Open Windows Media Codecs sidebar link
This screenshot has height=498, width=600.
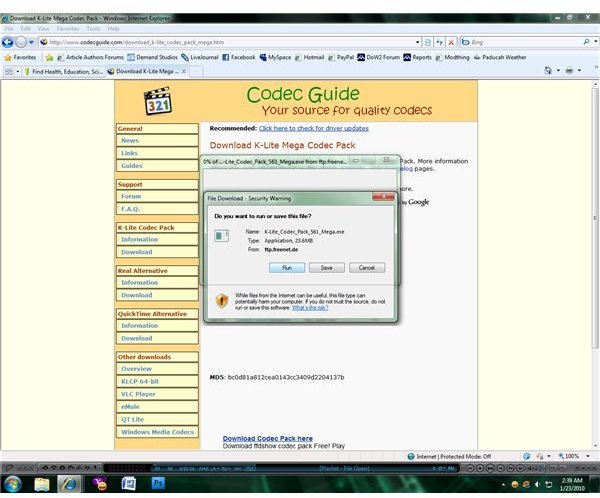coord(157,432)
